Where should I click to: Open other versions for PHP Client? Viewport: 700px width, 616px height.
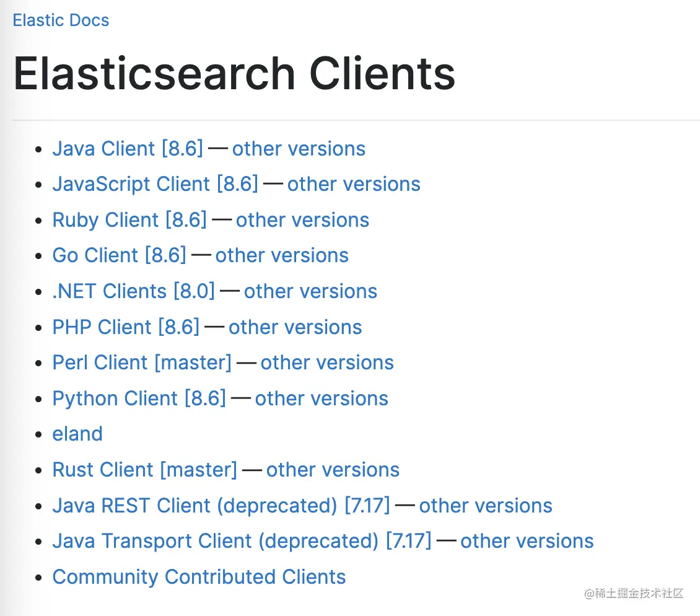coord(295,327)
